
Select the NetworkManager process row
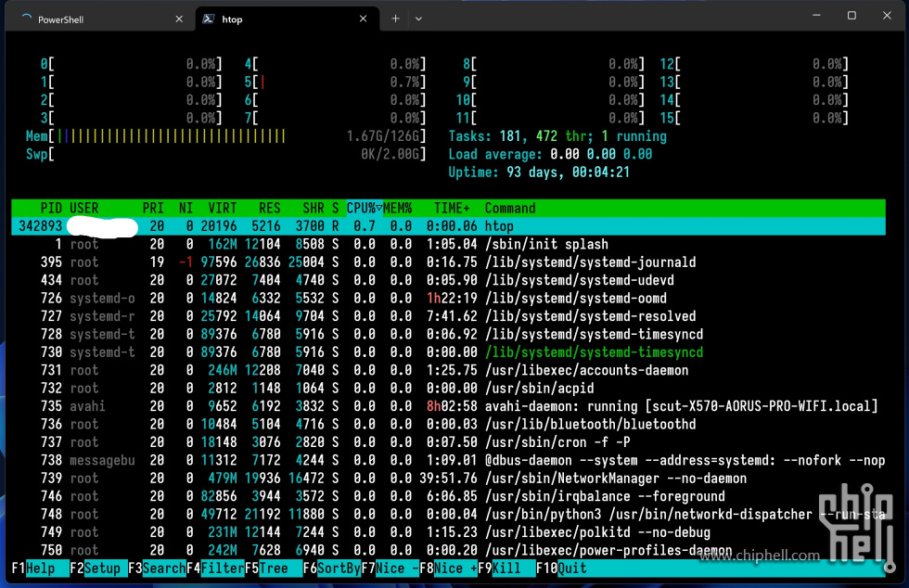point(448,478)
